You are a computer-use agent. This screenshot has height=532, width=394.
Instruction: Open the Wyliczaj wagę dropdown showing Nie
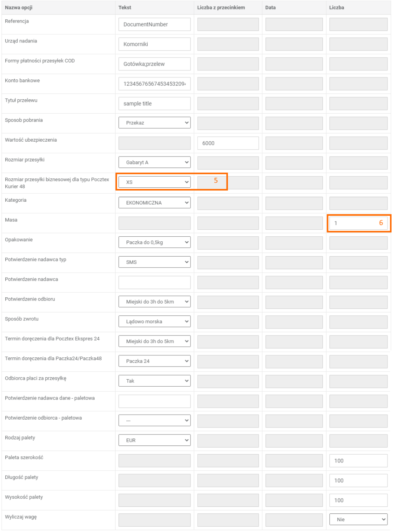point(358,519)
